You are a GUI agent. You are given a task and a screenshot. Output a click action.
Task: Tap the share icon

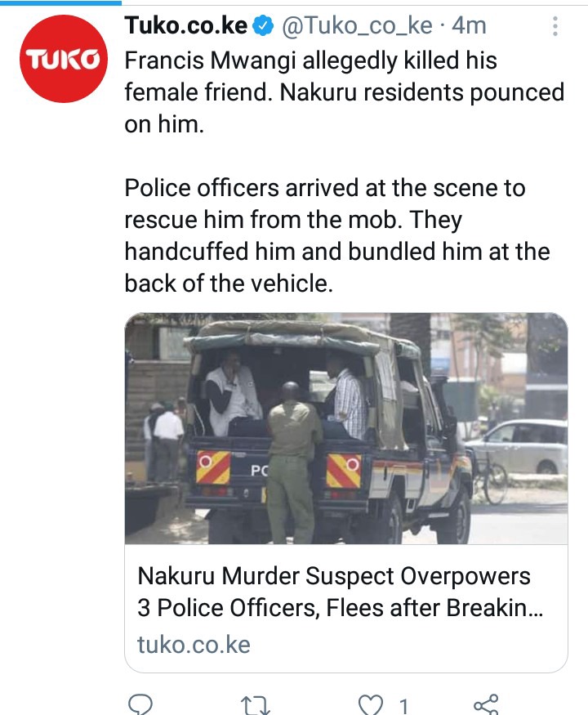click(486, 705)
